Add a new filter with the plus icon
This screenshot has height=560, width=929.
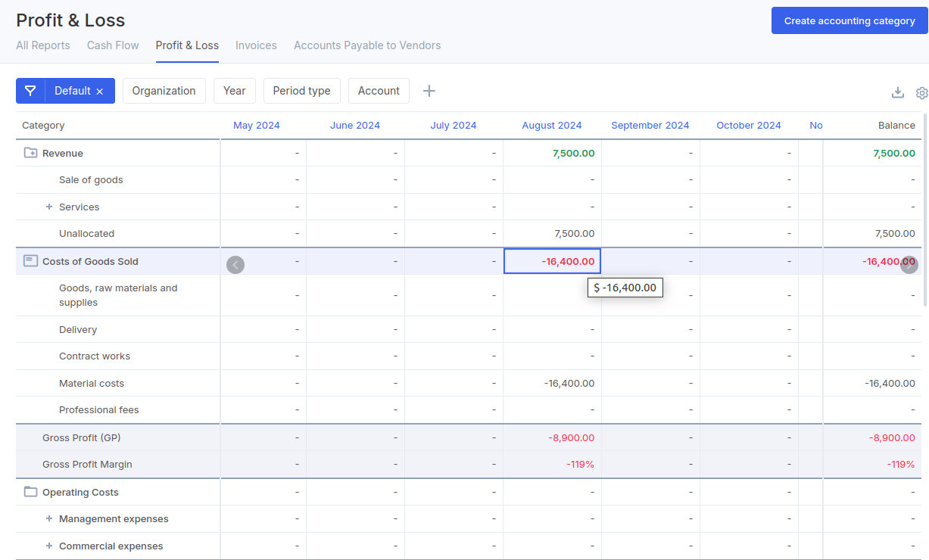point(429,91)
